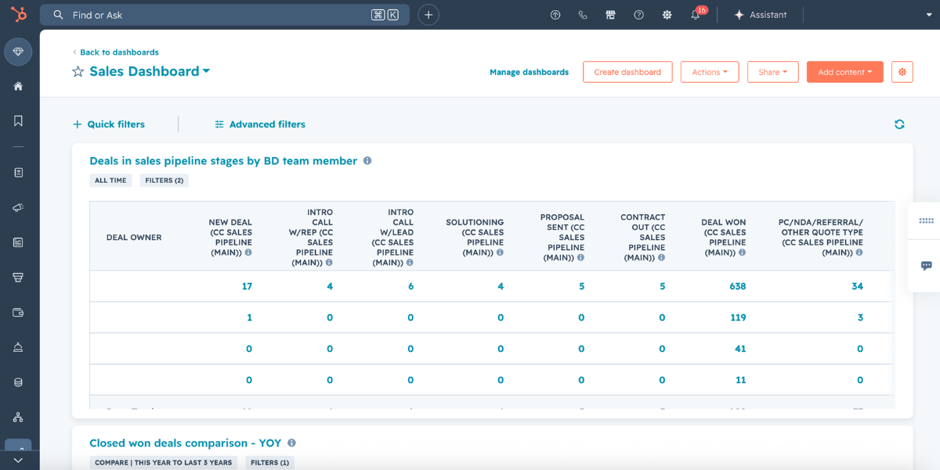Viewport: 940px width, 470px height.
Task: Open account menu dropdown arrow top right
Action: point(929,15)
